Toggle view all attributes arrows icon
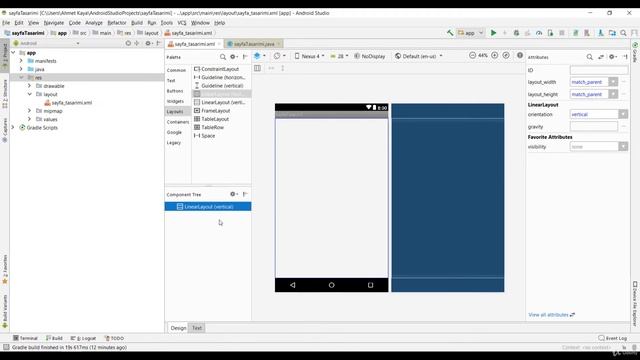This screenshot has height=360, width=640. pyautogui.click(x=601, y=57)
